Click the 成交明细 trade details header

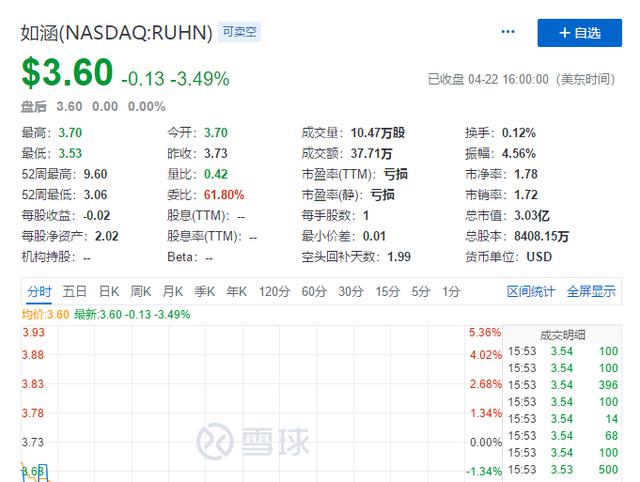coord(562,335)
